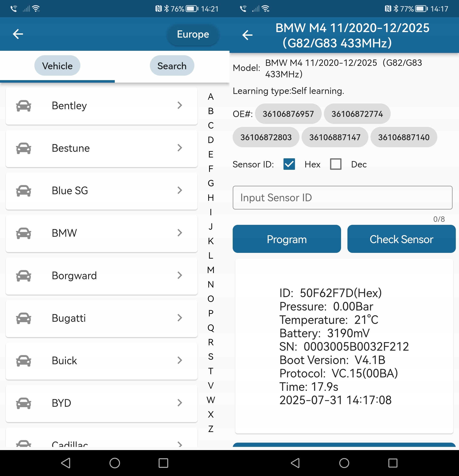459x476 pixels.
Task: Open the Search tab
Action: 172,66
